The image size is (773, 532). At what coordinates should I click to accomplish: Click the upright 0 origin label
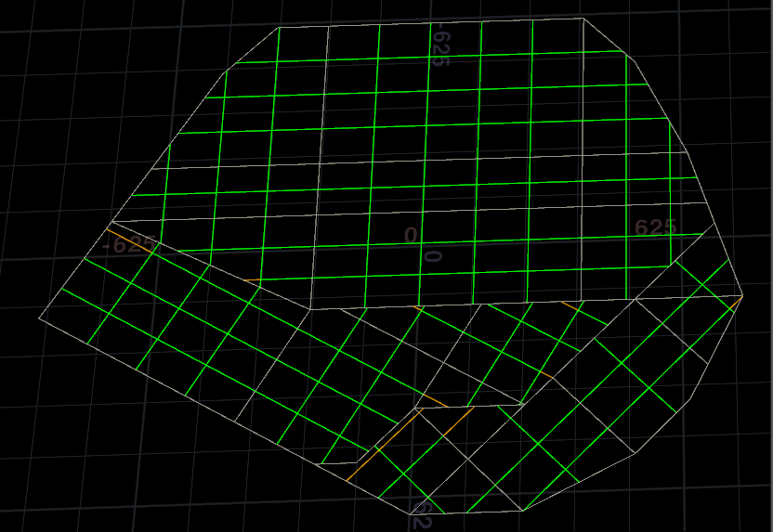pos(411,236)
